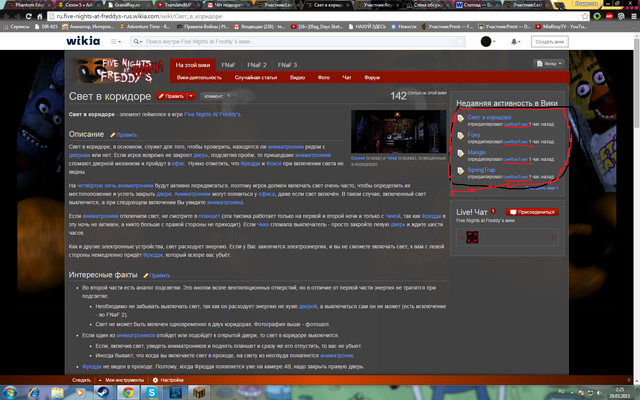Viewport: 640px width, 400px height.
Task: Click the 'планшет' link in the text
Action: [209, 216]
